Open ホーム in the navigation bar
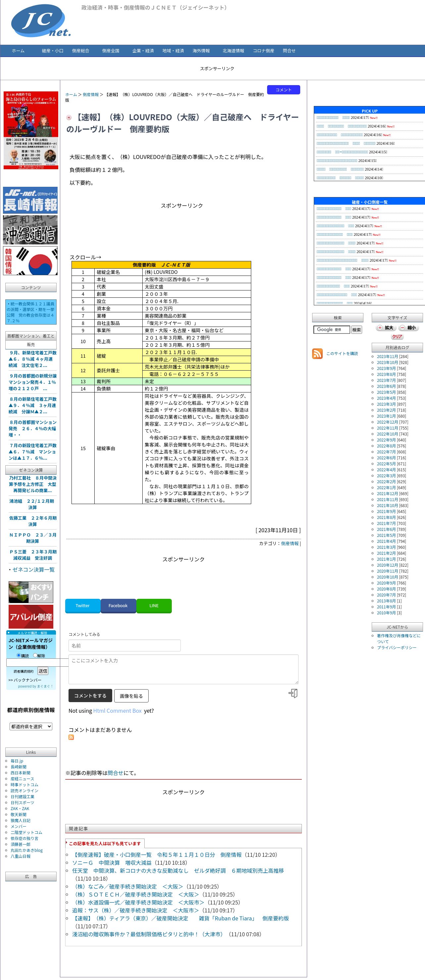This screenshot has width=425, height=980. click(x=18, y=51)
